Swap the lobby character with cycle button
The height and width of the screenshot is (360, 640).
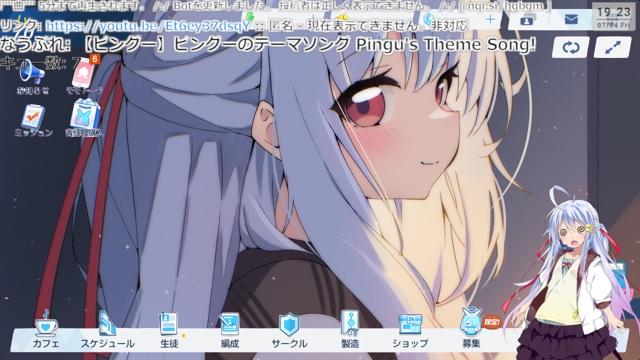pyautogui.click(x=571, y=48)
